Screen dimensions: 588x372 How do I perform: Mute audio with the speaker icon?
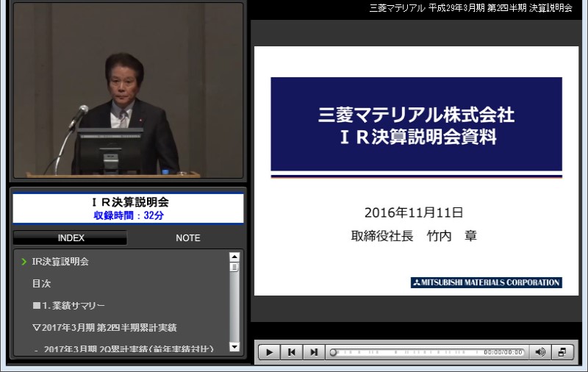pyautogui.click(x=540, y=352)
